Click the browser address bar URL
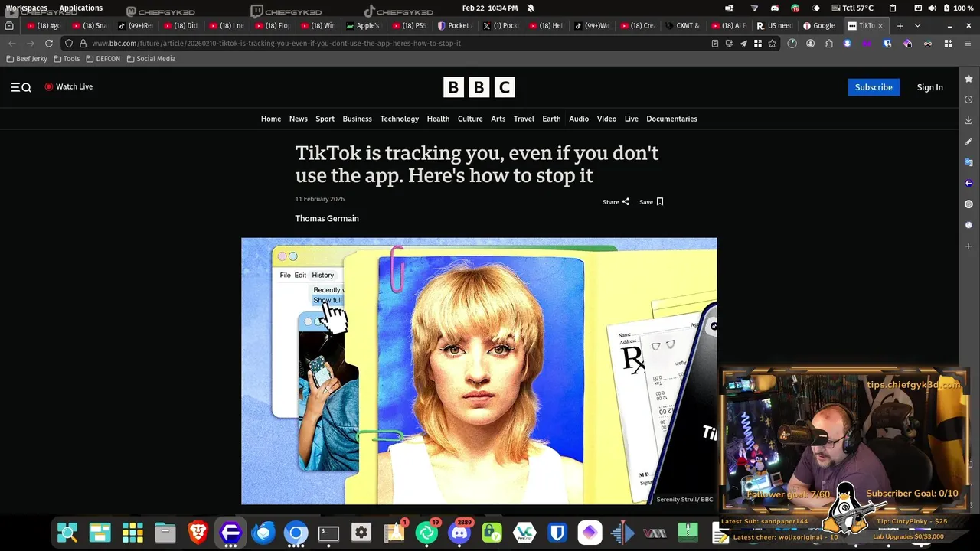Screen dimensions: 980x551 (276, 44)
